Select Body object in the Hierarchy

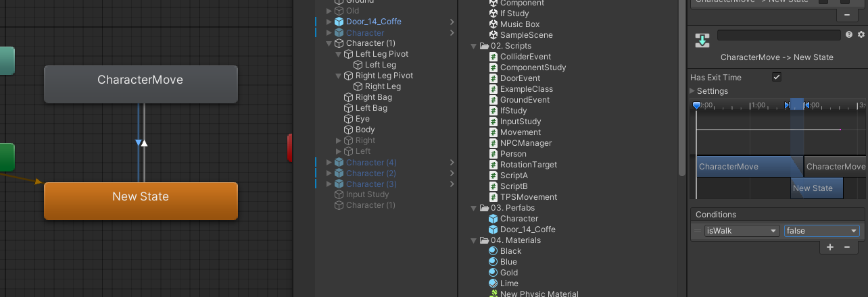365,130
